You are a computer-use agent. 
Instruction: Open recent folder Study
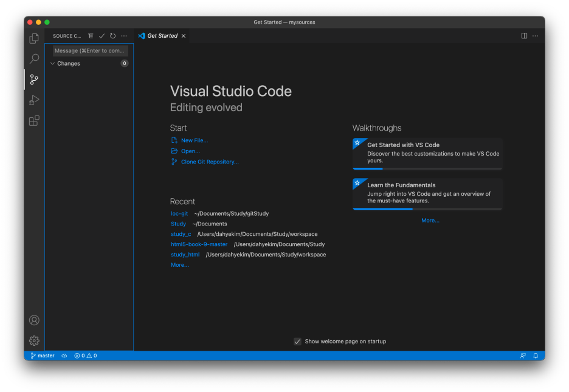pyautogui.click(x=178, y=224)
